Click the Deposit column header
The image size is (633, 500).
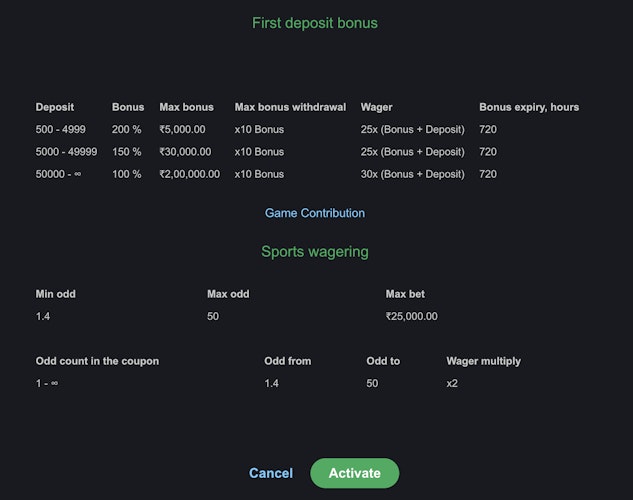[55, 107]
